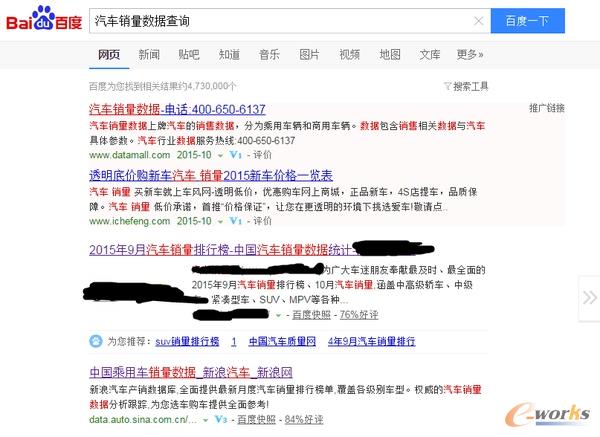
Task: Click the 百度快照 link beside 76%好评
Action: tap(311, 315)
